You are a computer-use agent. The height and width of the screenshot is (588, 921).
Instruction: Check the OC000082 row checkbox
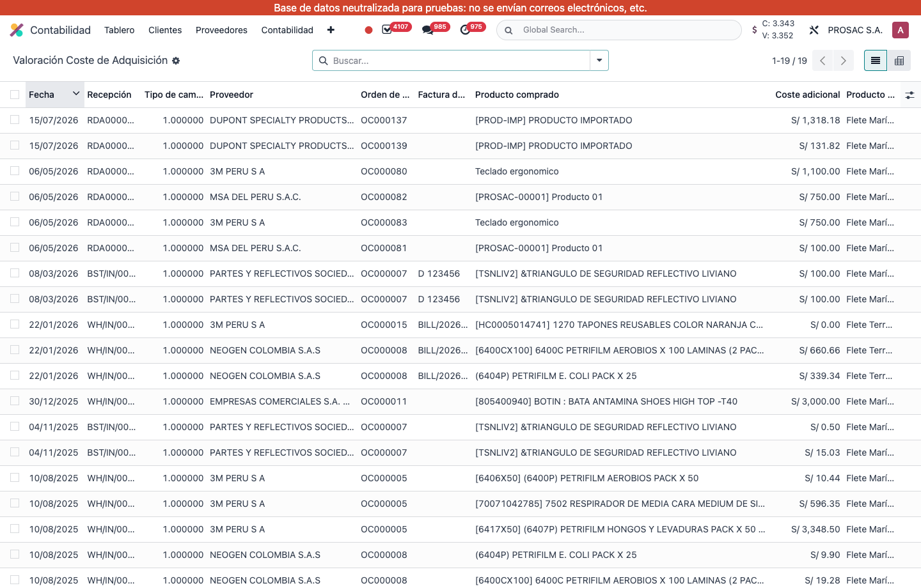[15, 197]
